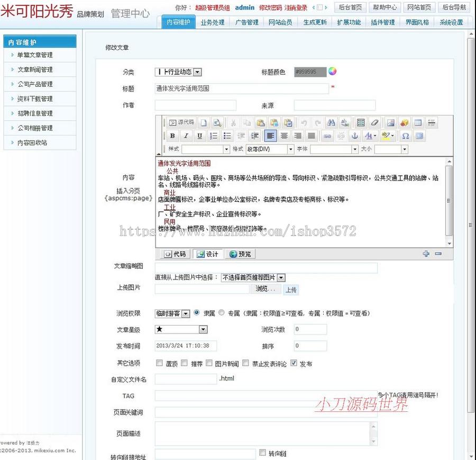Check the 推荐 option
This screenshot has height=460, width=476.
click(183, 362)
